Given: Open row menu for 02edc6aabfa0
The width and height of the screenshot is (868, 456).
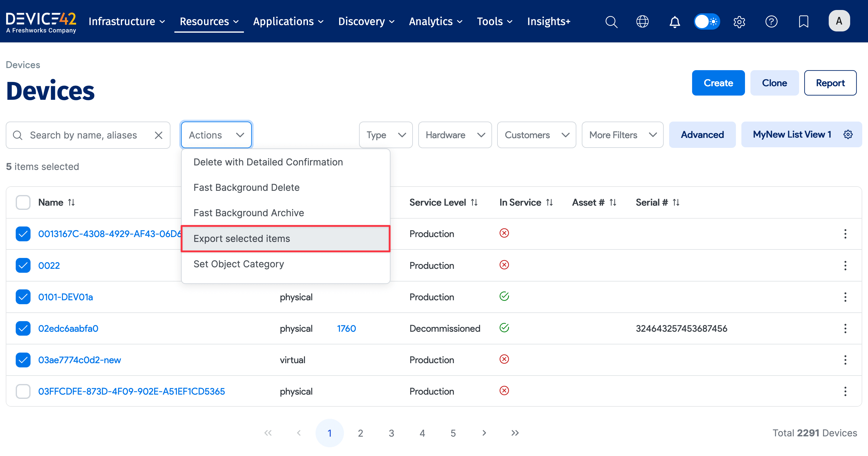Looking at the screenshot, I should [x=845, y=328].
